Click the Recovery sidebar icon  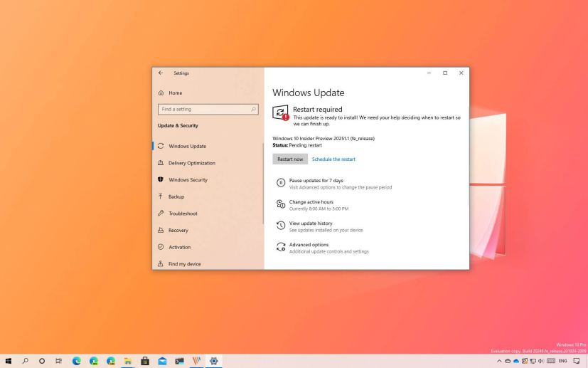(x=161, y=230)
